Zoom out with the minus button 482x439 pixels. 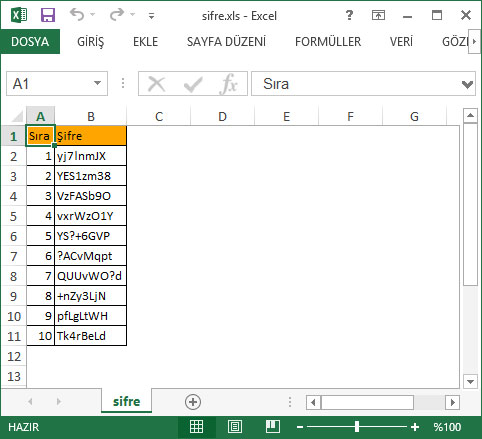coord(300,427)
